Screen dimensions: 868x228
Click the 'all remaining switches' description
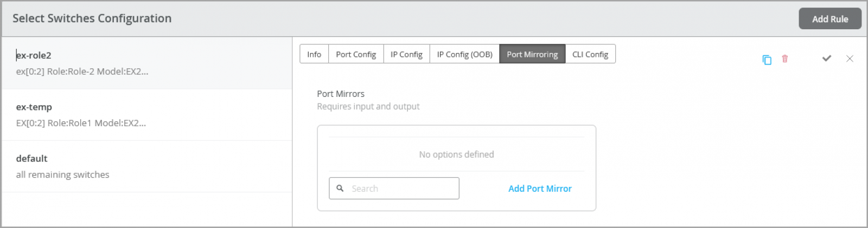coord(62,174)
